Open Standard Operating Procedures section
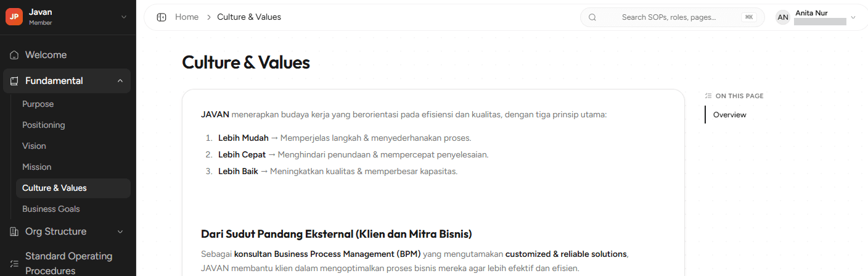868x276 pixels. click(x=68, y=263)
